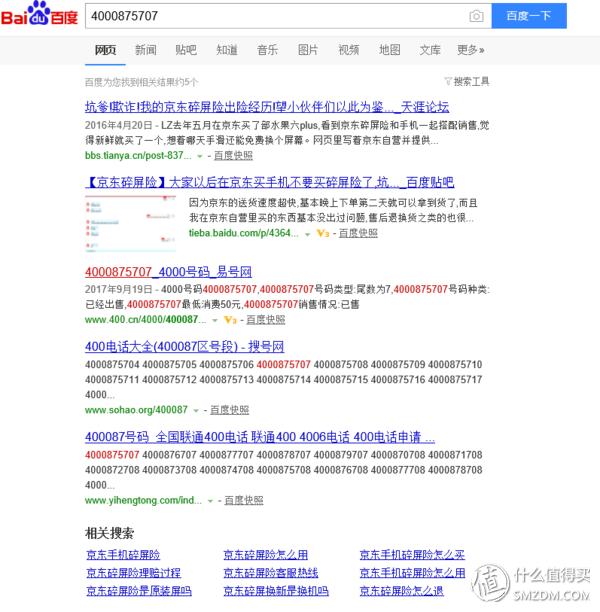Open 百度快照 for tieba.baidu.com result
Screen dimensions: 600x612
pos(358,233)
